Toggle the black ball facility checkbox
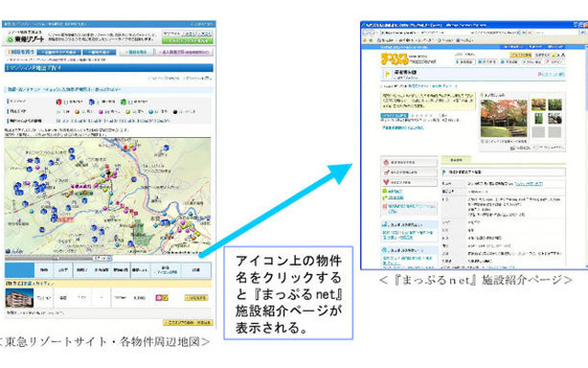 coord(181,112)
